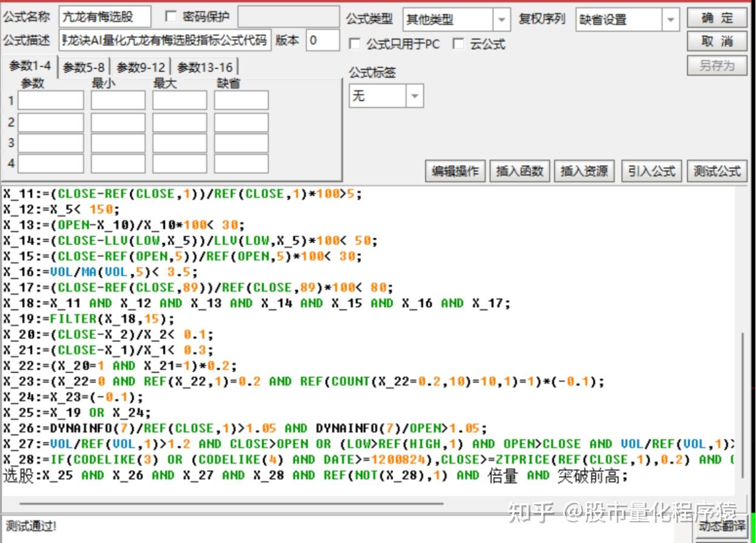Viewport: 756px width, 543px height.
Task: Click the X_18 AND conditions line
Action: pos(257,303)
